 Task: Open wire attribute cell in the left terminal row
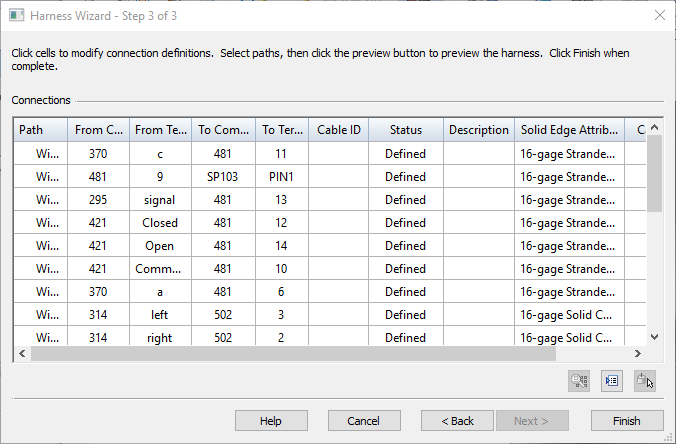point(566,315)
